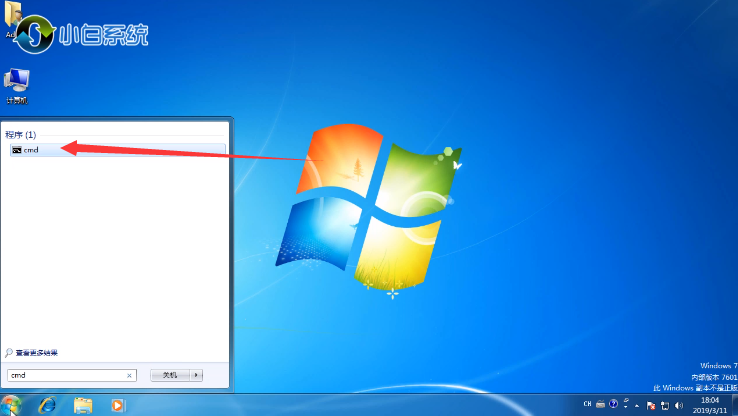The image size is (738, 416).
Task: Open the Computer desktop icon
Action: pyautogui.click(x=16, y=82)
